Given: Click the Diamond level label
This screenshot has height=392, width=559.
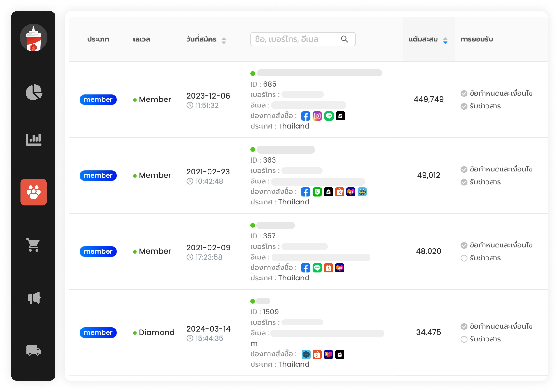Looking at the screenshot, I should click(x=157, y=332).
